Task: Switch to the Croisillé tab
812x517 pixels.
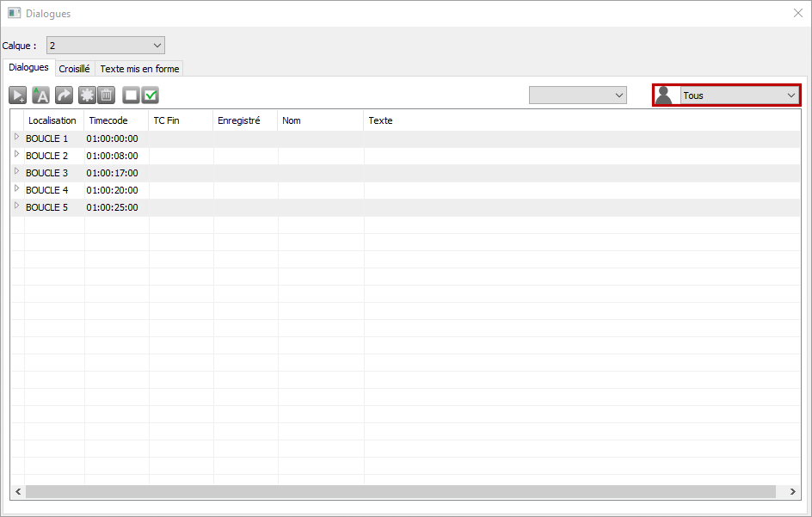Action: (74, 69)
